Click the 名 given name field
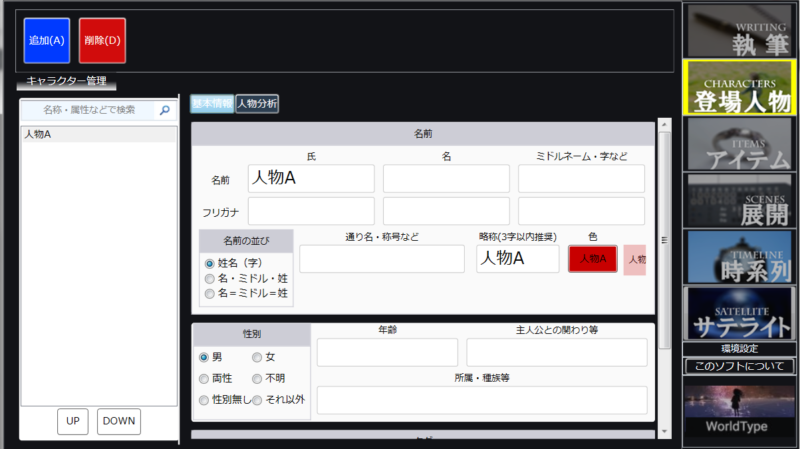 click(x=446, y=179)
